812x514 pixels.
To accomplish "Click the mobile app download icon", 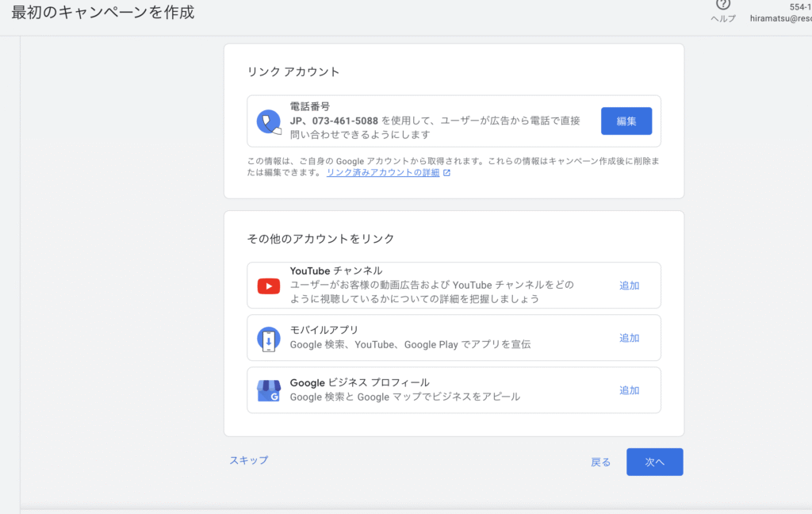I will tap(269, 339).
